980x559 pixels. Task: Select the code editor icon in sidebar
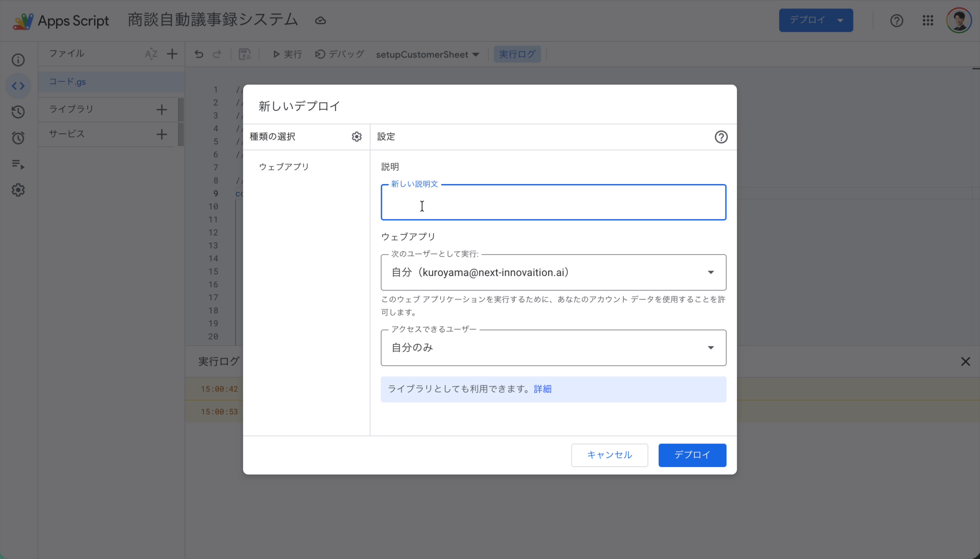pyautogui.click(x=18, y=86)
